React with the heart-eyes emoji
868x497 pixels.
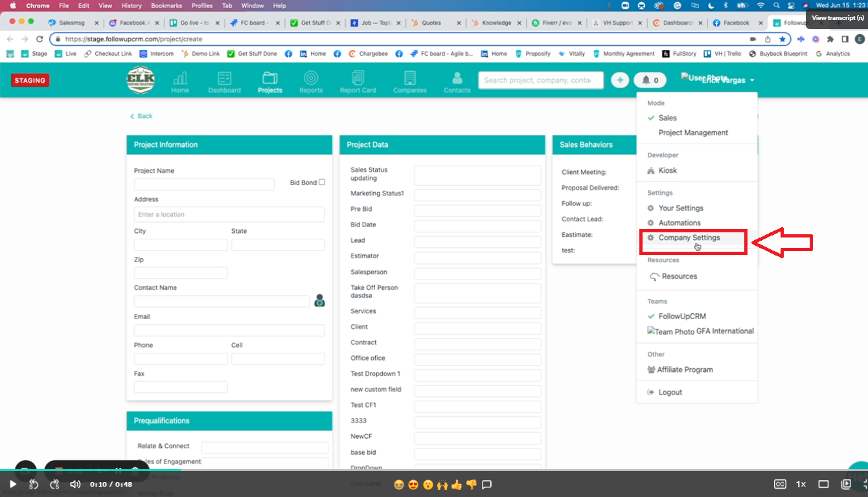(413, 484)
